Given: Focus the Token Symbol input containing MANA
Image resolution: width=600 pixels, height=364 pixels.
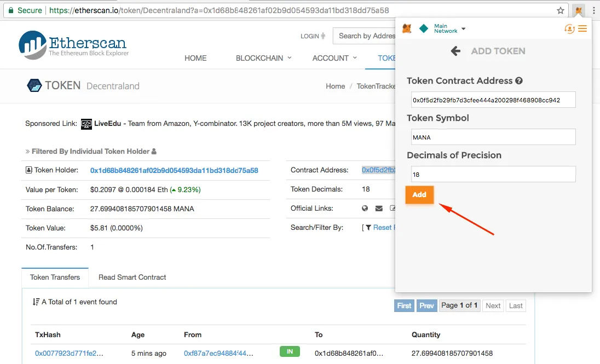Looking at the screenshot, I should coord(493,137).
